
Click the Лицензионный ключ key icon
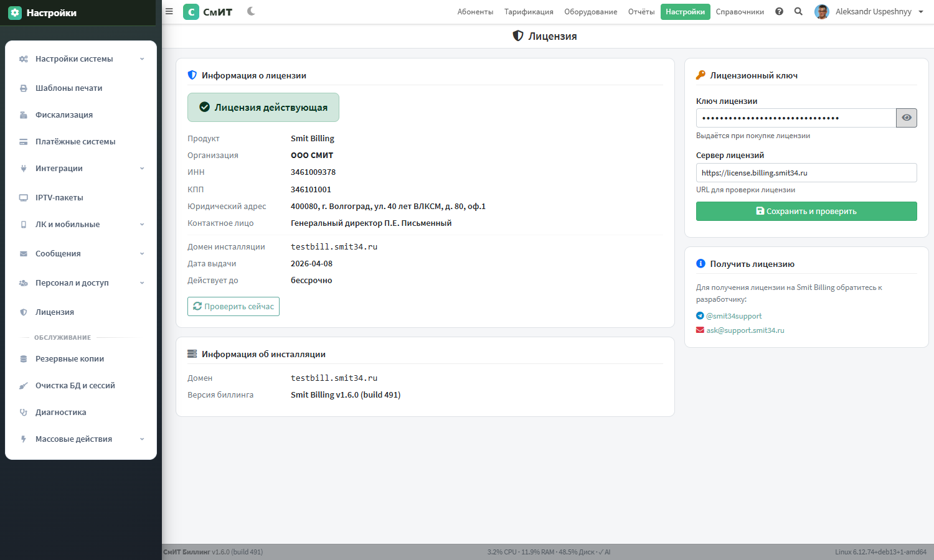[x=700, y=75]
